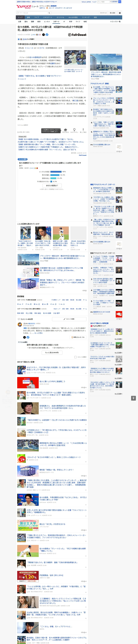Share the article on X
Image resolution: width=138 pixels, height=644 pixels.
pyautogui.click(x=44, y=35)
